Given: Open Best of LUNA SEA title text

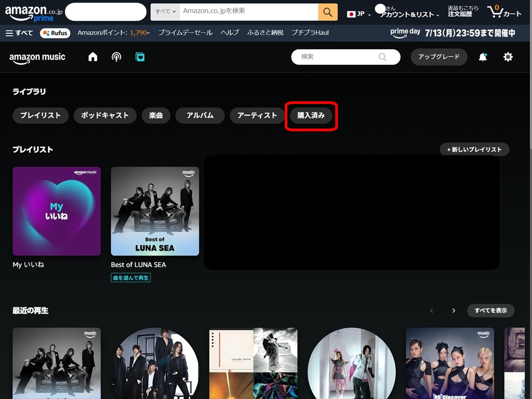Looking at the screenshot, I should tap(138, 264).
